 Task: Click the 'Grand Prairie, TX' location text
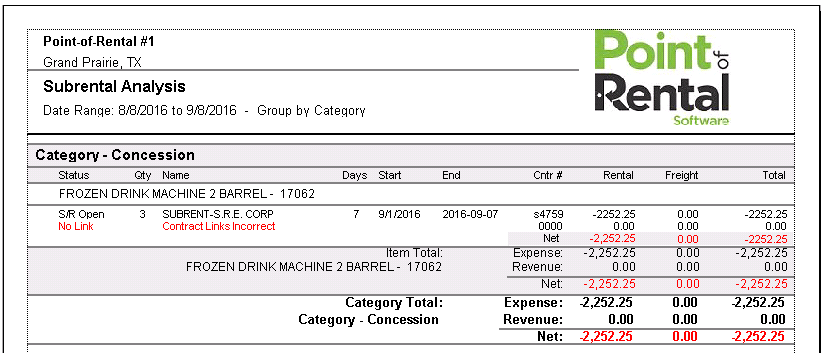point(92,63)
